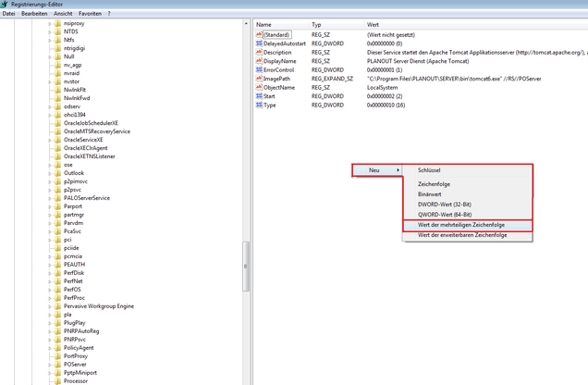Click the OracleServiceXE folder icon
Image resolution: width=588 pixels, height=385 pixels.
[x=57, y=140]
